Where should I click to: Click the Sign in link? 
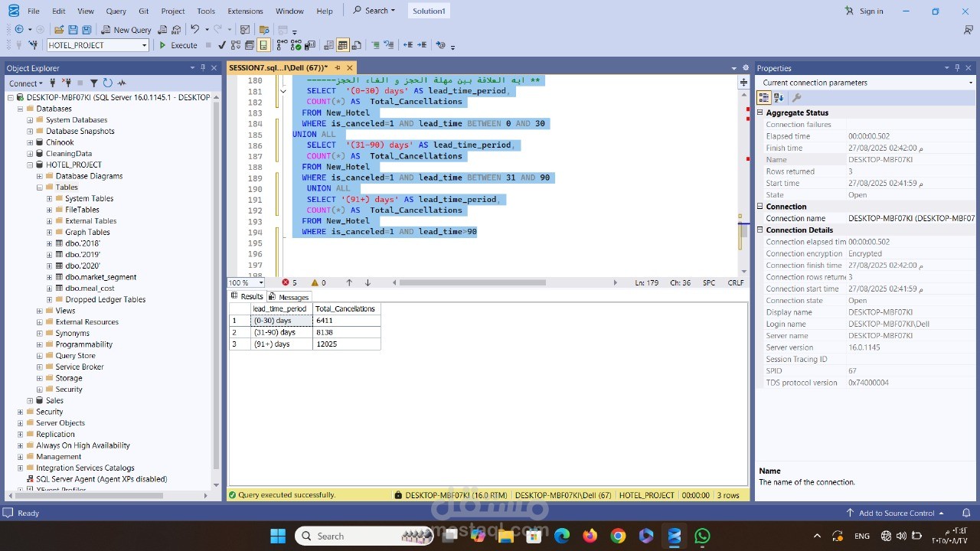point(864,11)
